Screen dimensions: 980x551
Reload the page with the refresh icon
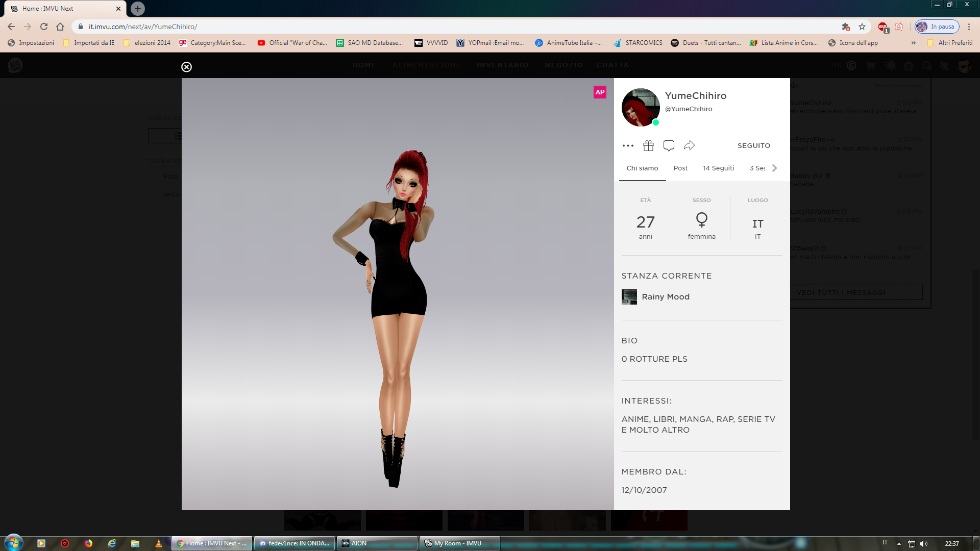44,27
